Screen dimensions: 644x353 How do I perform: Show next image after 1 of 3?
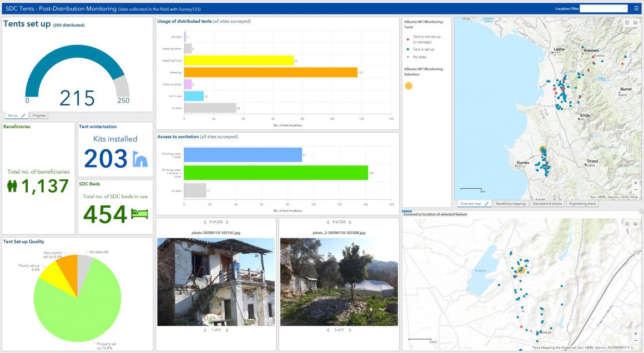tap(227, 330)
